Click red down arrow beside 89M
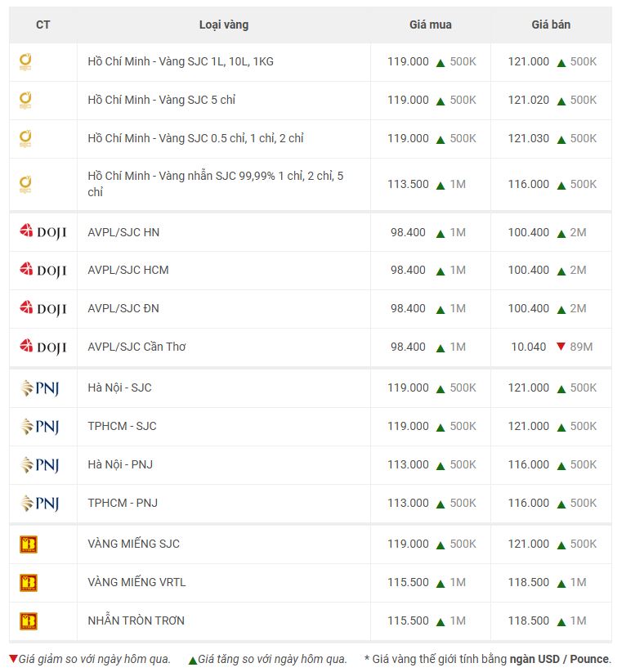The image size is (626, 672). point(561,347)
